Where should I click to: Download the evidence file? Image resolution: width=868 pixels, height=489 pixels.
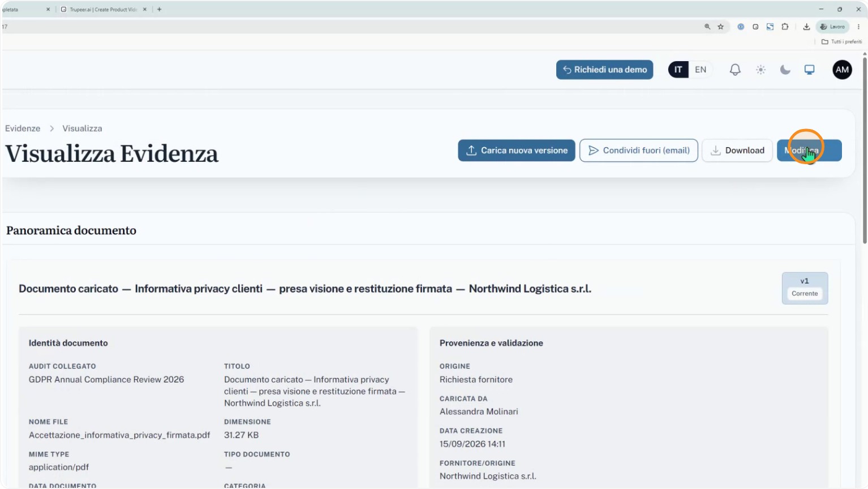click(737, 151)
